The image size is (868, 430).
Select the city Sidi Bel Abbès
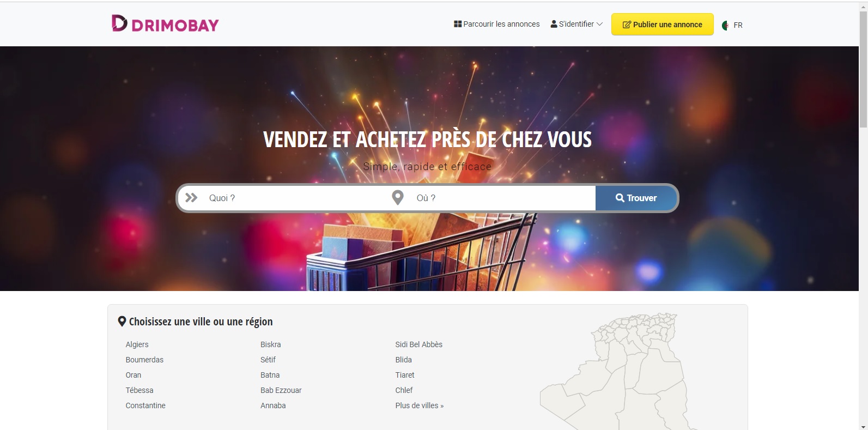click(419, 344)
